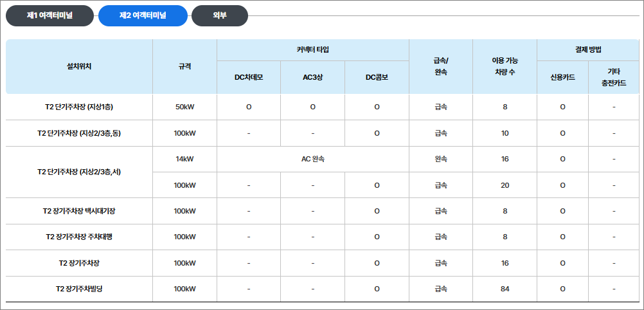Click the 14kW cell
This screenshot has height=310, width=644.
pyautogui.click(x=185, y=159)
